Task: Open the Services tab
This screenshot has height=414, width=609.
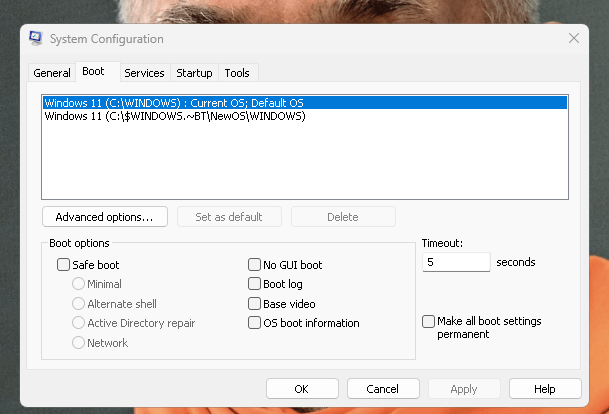Action: click(x=144, y=73)
